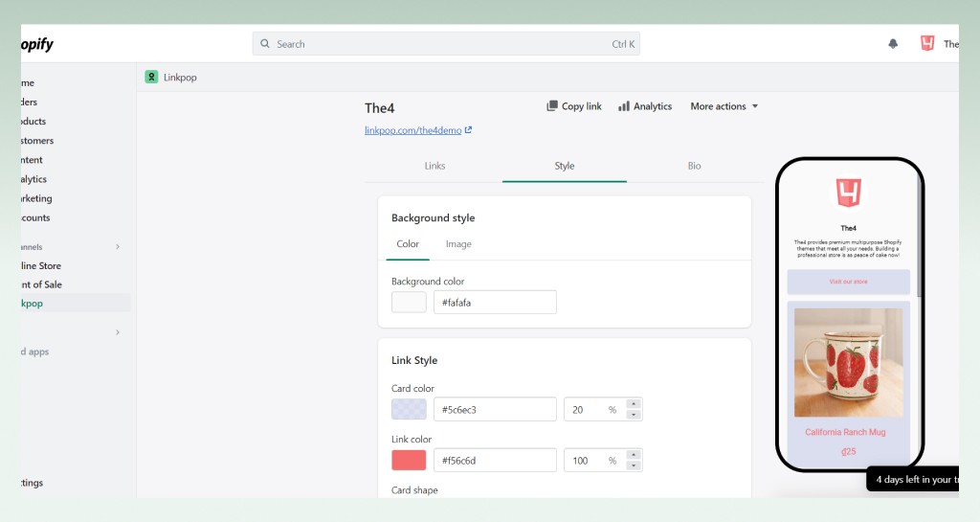The height and width of the screenshot is (522, 980).
Task: Click California Ranch Mug product title
Action: click(845, 432)
